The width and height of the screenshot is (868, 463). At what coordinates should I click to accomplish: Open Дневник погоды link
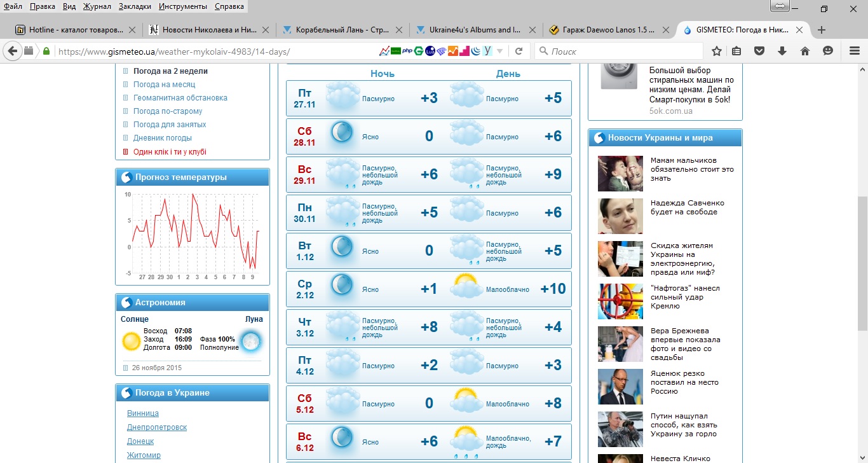pos(163,138)
